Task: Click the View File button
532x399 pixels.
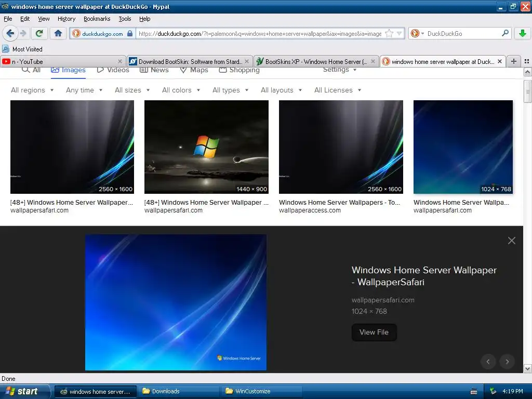Action: [374, 332]
